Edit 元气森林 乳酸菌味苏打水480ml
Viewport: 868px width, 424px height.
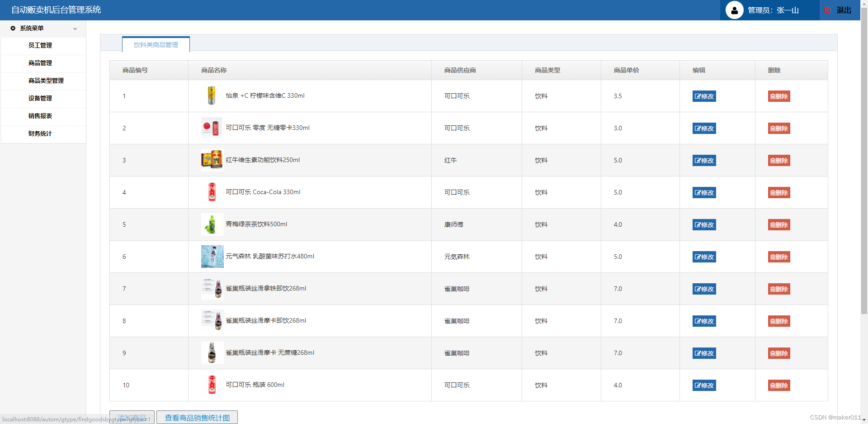pos(704,257)
